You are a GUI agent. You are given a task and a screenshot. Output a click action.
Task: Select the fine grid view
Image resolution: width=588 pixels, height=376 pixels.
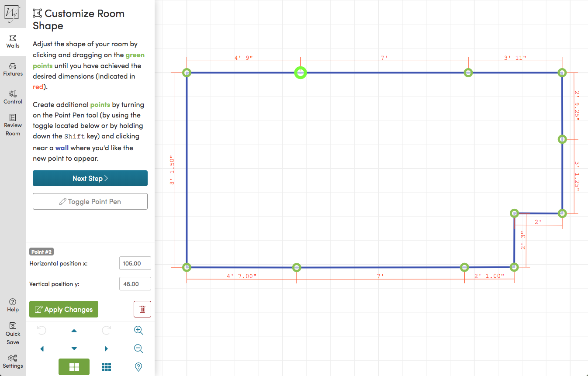tap(106, 367)
